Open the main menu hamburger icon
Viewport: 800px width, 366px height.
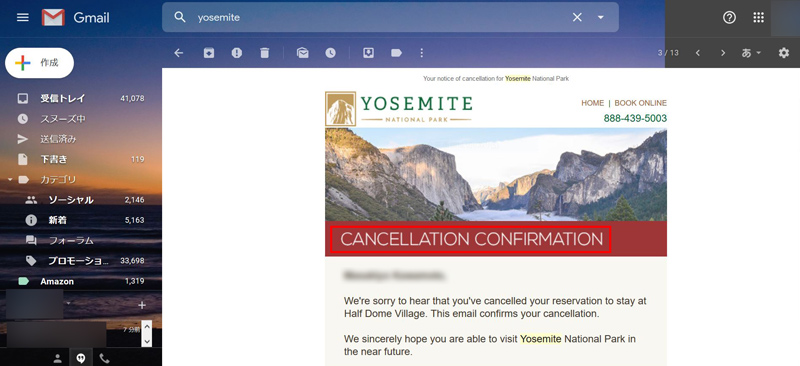pyautogui.click(x=22, y=17)
